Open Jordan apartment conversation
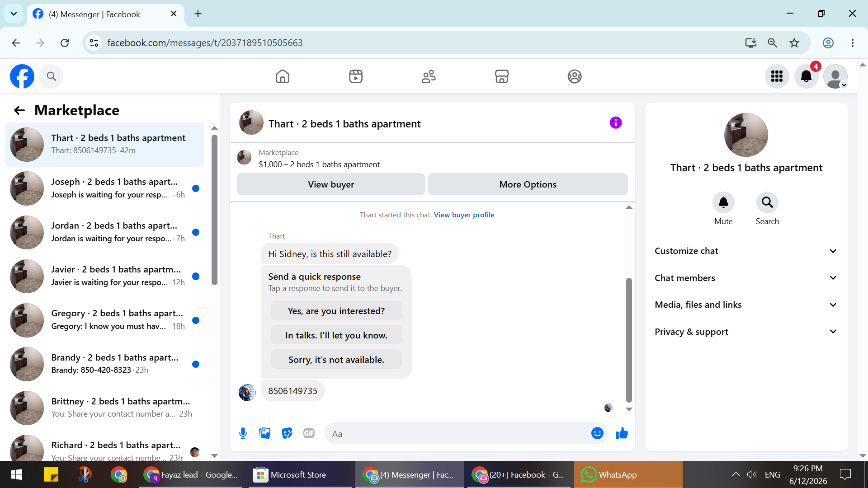 click(104, 232)
